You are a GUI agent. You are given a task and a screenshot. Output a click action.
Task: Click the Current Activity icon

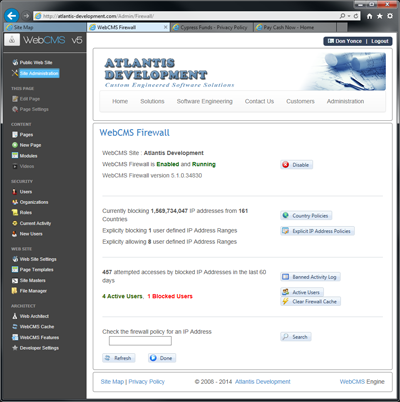tap(15, 223)
